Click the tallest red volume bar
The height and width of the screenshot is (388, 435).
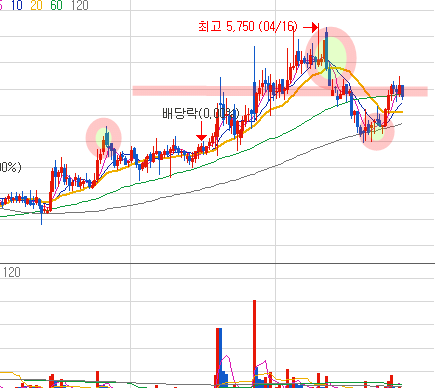click(x=254, y=343)
